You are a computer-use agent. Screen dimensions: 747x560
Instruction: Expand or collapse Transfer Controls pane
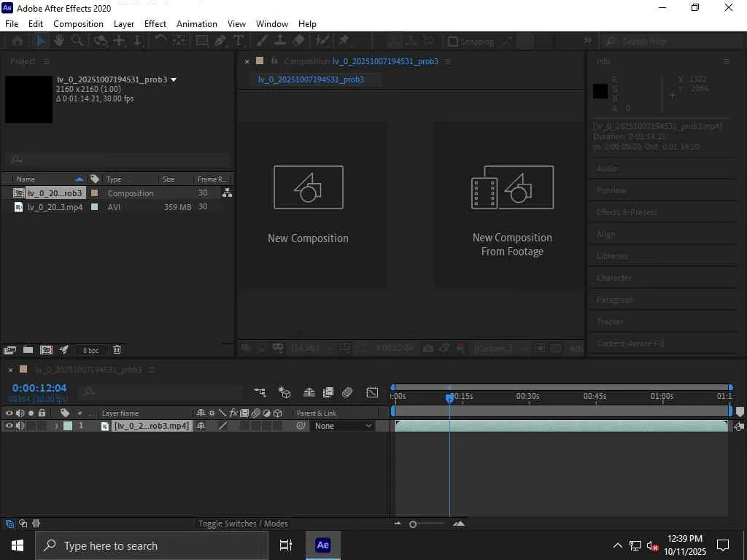pos(23,524)
